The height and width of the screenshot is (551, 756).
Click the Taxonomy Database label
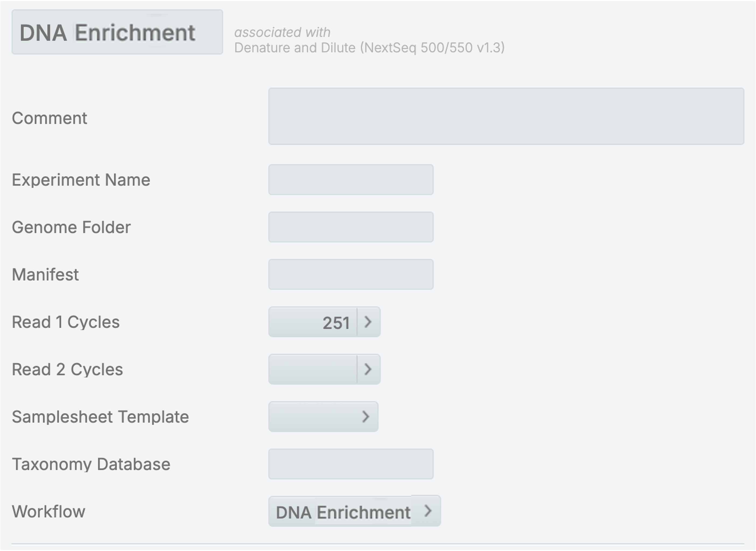(x=91, y=464)
